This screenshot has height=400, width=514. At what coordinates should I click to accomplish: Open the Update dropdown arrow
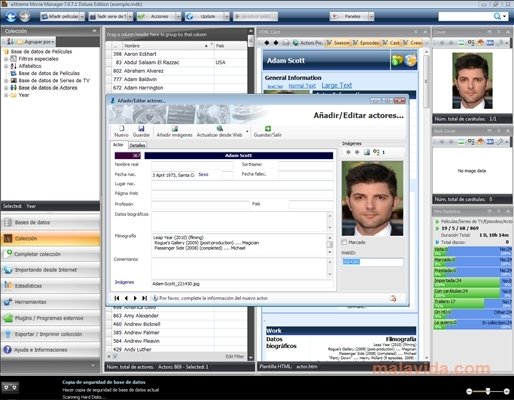point(227,16)
